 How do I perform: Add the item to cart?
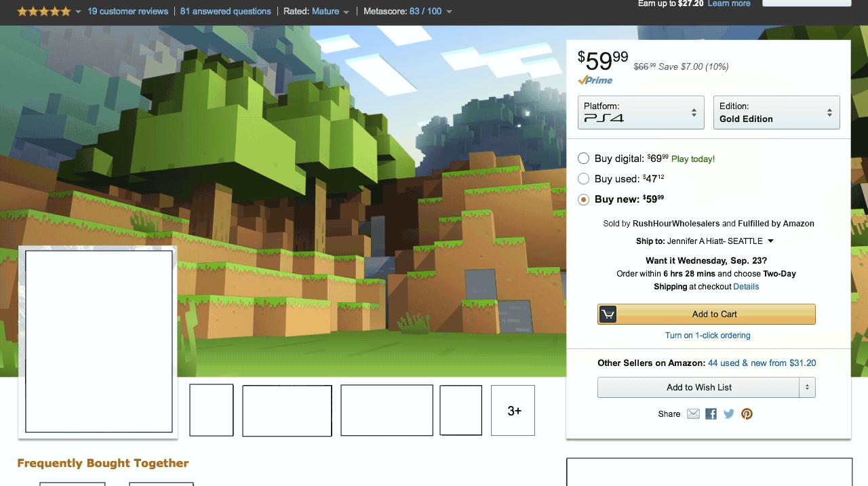(707, 315)
